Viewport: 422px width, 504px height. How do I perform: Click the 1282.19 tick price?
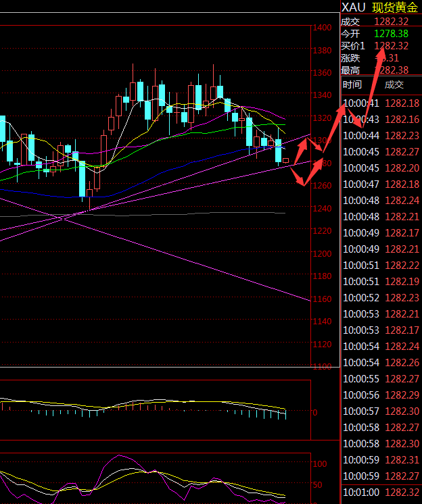coord(402,282)
